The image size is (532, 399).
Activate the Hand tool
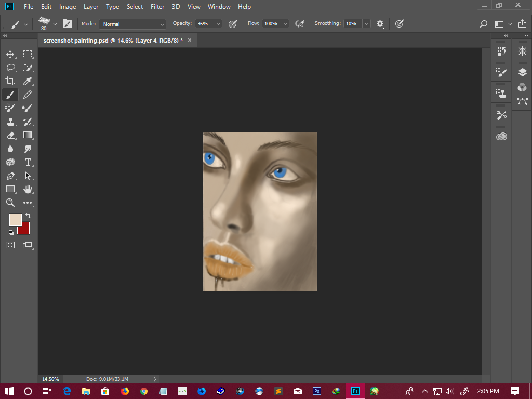pos(28,189)
